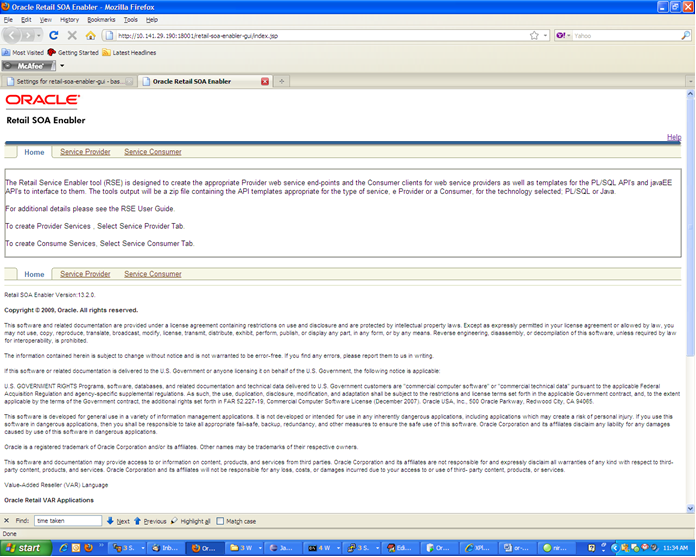This screenshot has height=557, width=696.
Task: Open the back/forward history dropdown arrow
Action: tap(39, 36)
